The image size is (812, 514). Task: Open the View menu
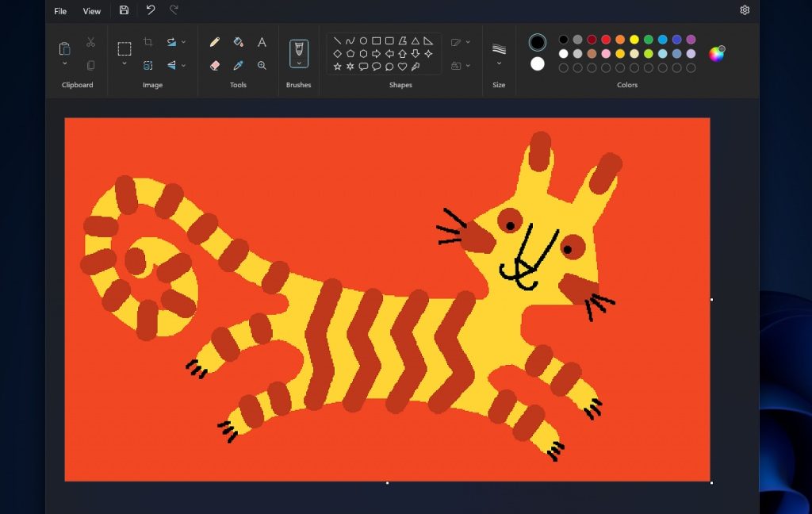[92, 11]
